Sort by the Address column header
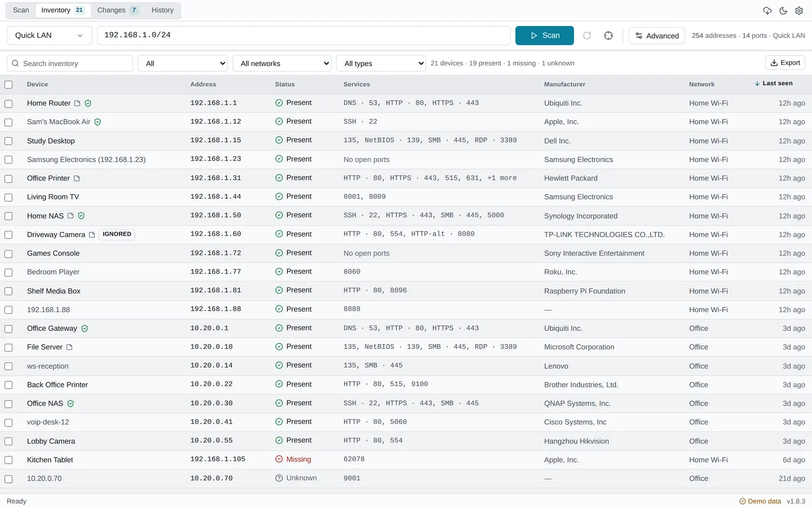This screenshot has width=812, height=508. tap(203, 84)
